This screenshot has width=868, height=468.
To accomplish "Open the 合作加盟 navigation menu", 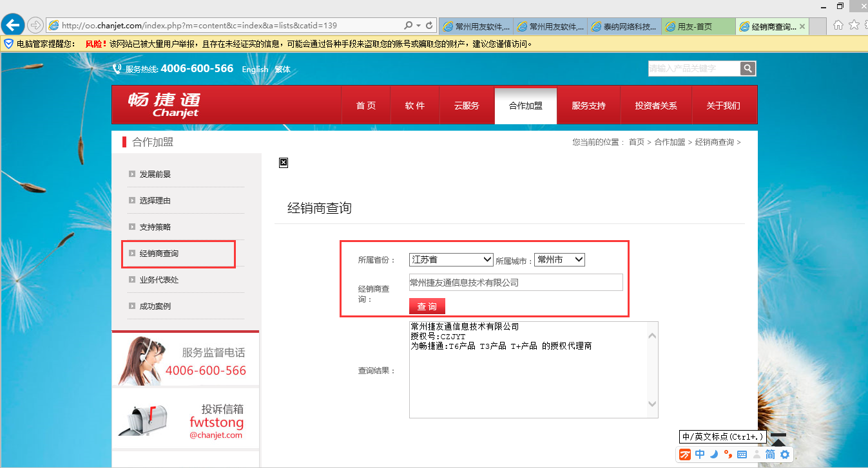I will tap(526, 106).
